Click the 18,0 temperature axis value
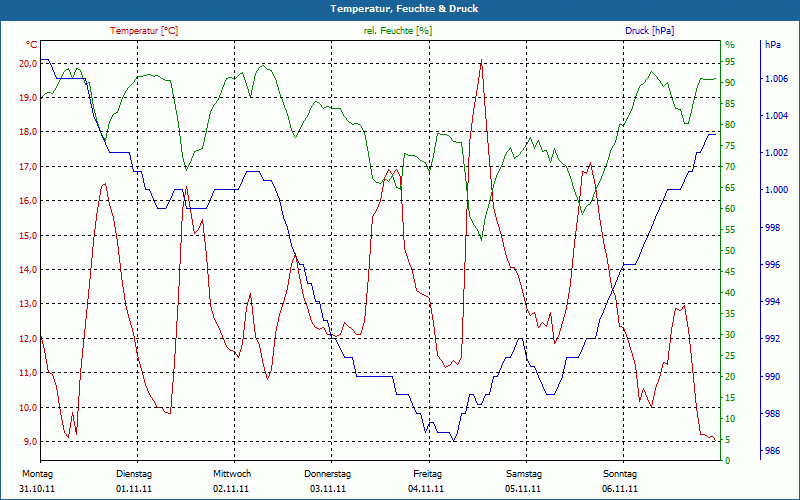 click(29, 132)
